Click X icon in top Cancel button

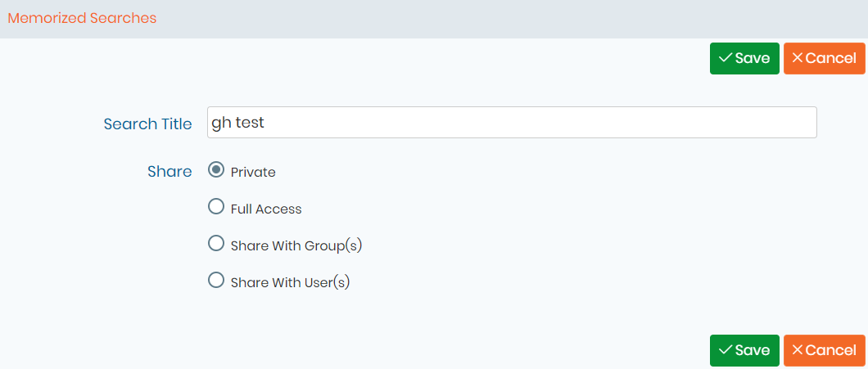click(x=798, y=57)
